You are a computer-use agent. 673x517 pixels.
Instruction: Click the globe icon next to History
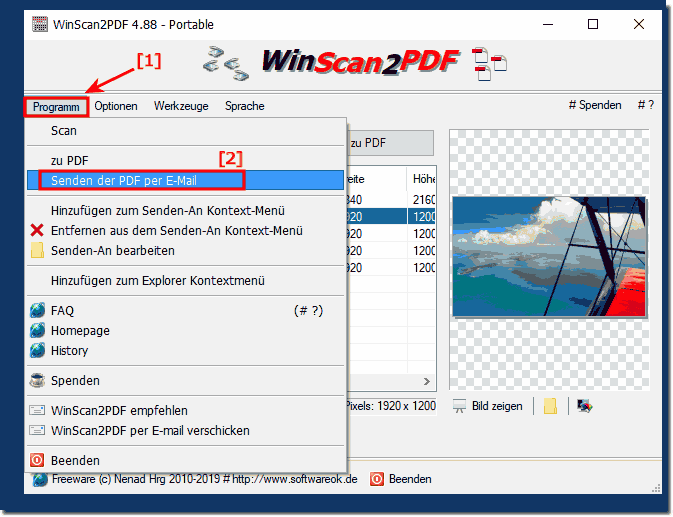(x=37, y=350)
